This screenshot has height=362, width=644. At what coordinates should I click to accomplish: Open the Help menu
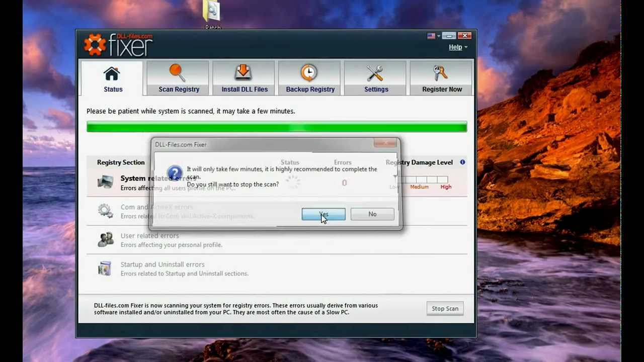click(458, 47)
